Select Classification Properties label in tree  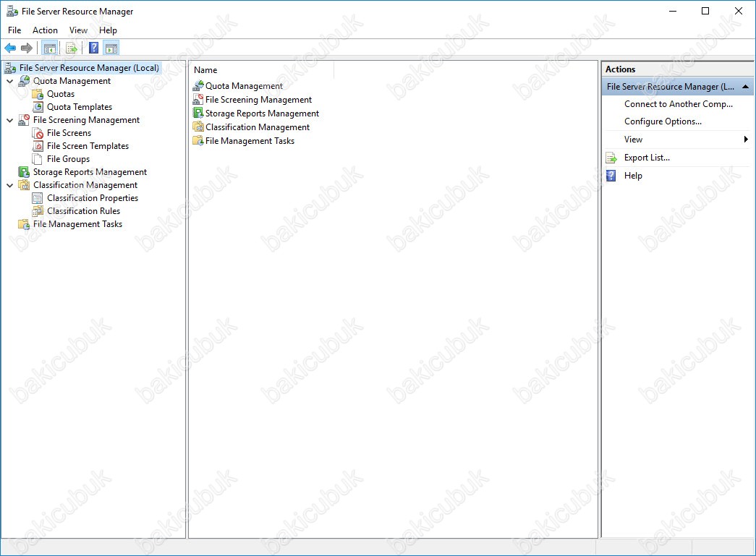pyautogui.click(x=93, y=198)
